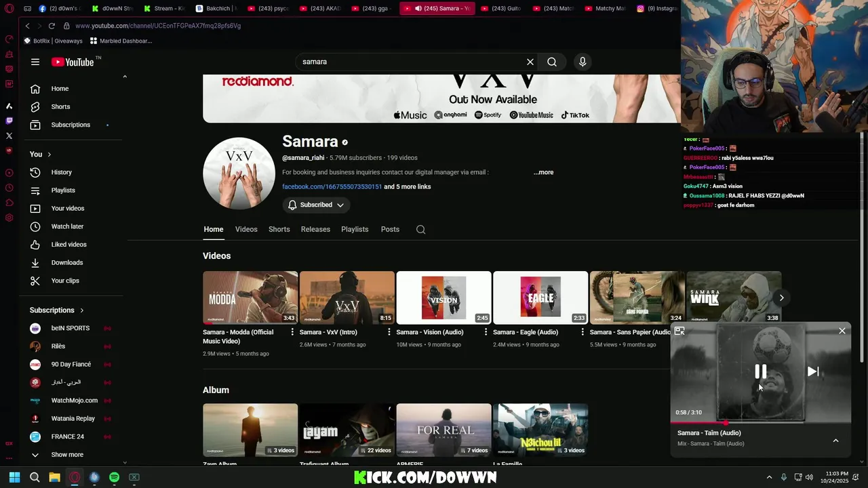Go back in the browser
868x488 pixels.
tap(27, 26)
